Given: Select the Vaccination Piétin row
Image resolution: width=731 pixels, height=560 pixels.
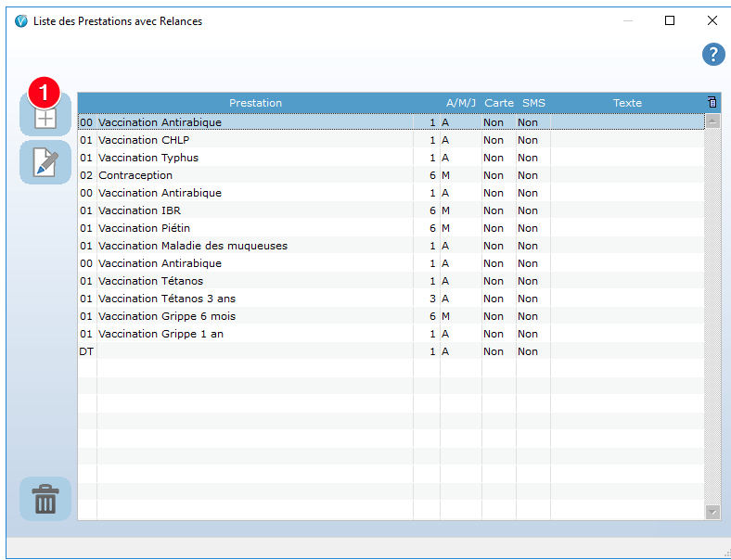Looking at the screenshot, I should [x=391, y=228].
